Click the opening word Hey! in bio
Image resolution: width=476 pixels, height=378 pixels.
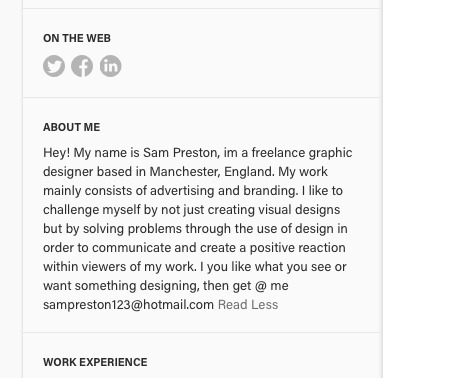56,153
